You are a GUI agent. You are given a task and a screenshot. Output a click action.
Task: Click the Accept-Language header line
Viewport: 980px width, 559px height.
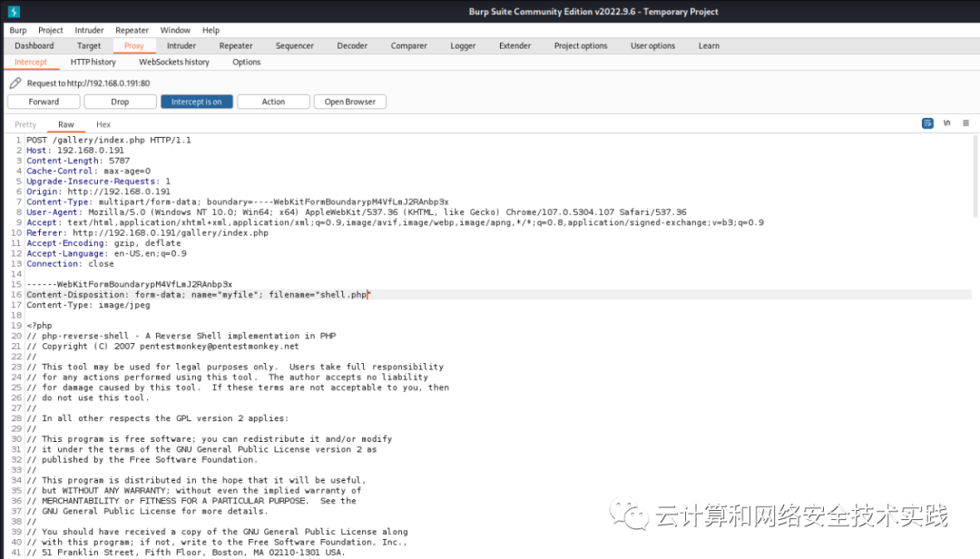106,253
